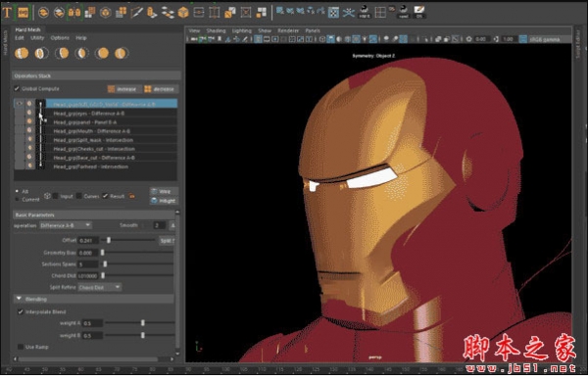Open the viewport Renderer menu
This screenshot has height=379, width=588.
(288, 30)
